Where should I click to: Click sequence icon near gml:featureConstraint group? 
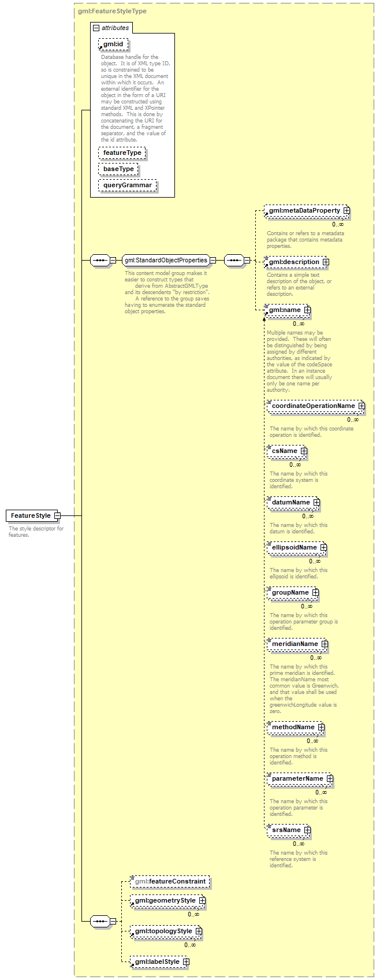coord(100,922)
